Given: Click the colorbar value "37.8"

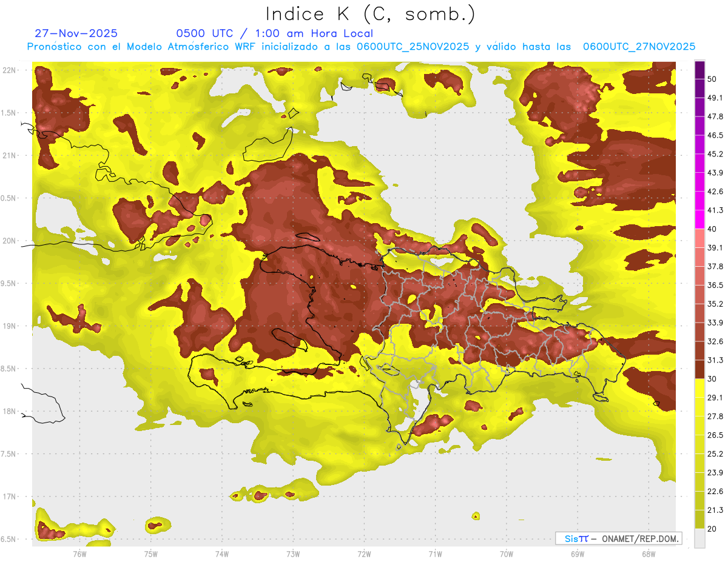Looking at the screenshot, I should pyautogui.click(x=715, y=266).
